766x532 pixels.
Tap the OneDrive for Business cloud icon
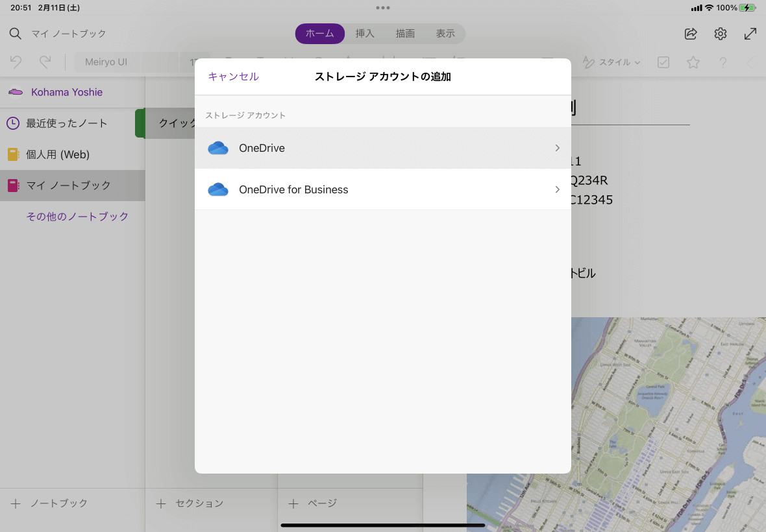(x=218, y=189)
